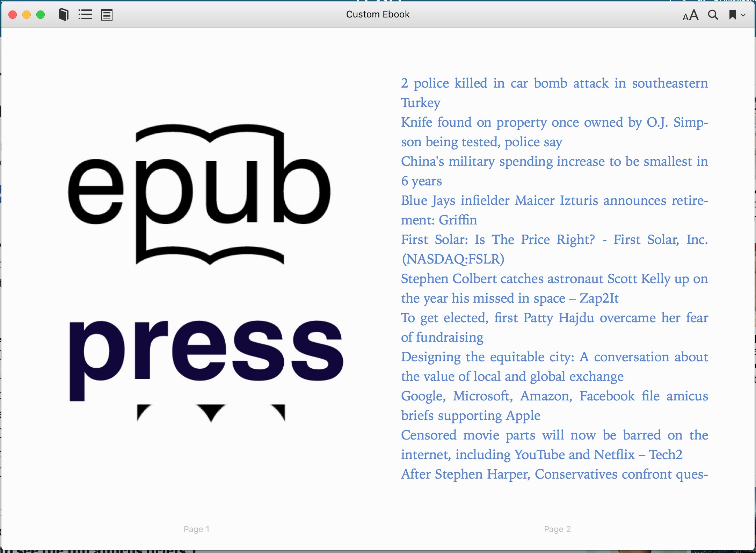Click the green fullscreen window button

[x=41, y=15]
